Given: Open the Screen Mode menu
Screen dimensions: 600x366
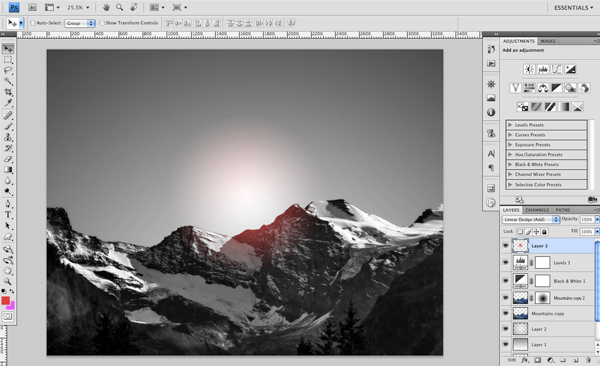Looking at the screenshot, I should 179,7.
